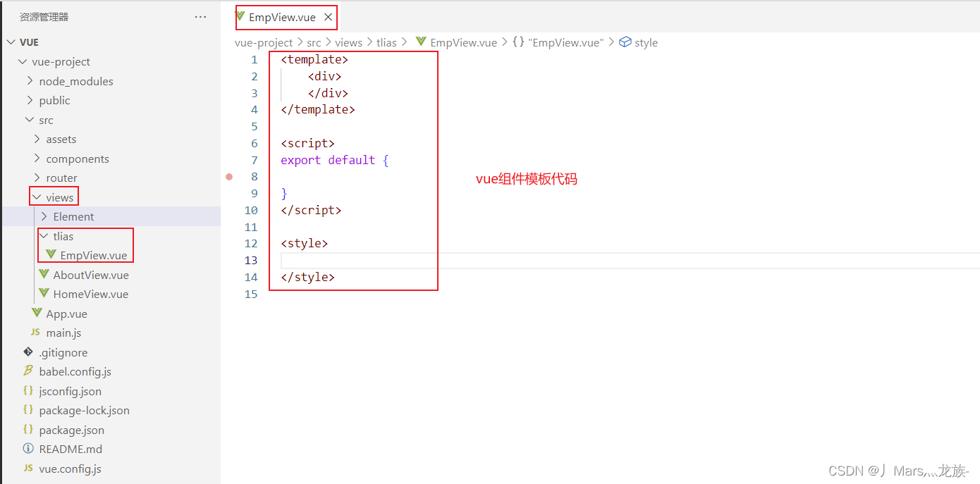This screenshot has height=484, width=980.
Task: Select the "EmpView.vue" object breadcrumb
Action: click(x=565, y=43)
